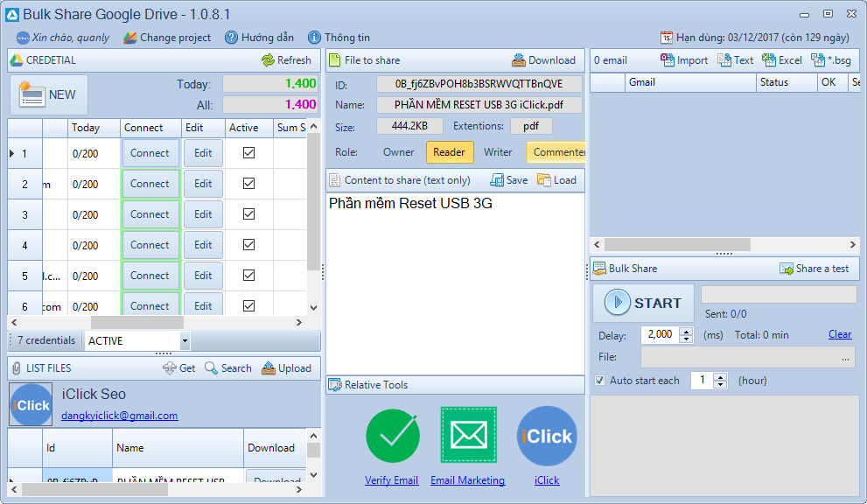Click the content to share text area
The width and height of the screenshot is (867, 504).
(456, 283)
